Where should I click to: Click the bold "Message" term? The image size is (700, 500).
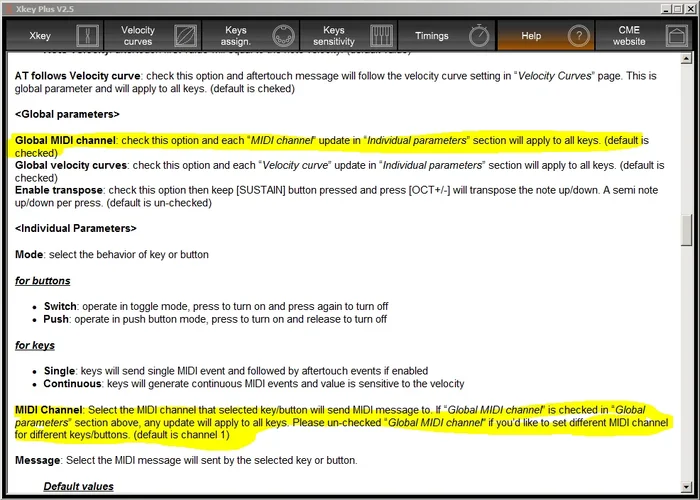point(38,460)
